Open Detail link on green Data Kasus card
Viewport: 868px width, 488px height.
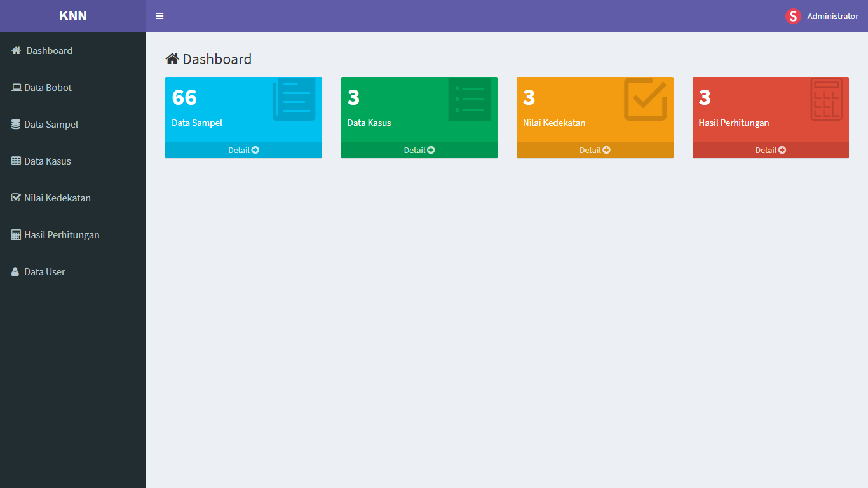pos(419,150)
